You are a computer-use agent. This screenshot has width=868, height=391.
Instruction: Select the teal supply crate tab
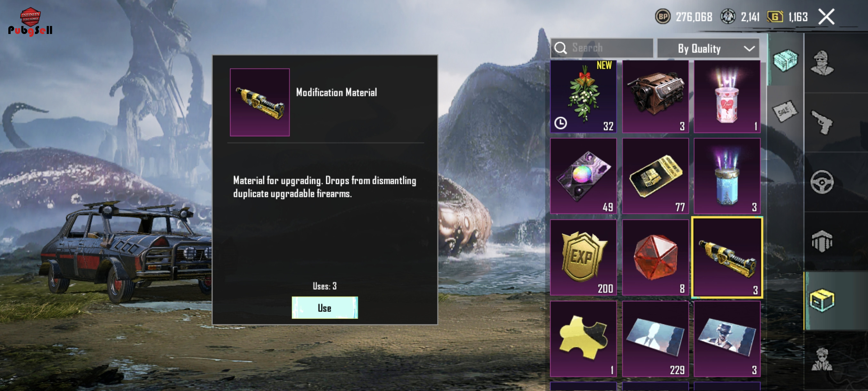pos(785,60)
